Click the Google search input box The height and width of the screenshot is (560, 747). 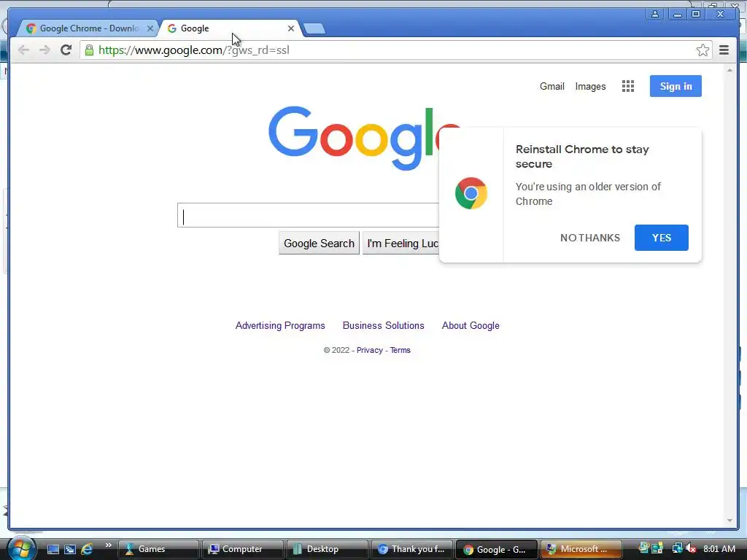[309, 215]
